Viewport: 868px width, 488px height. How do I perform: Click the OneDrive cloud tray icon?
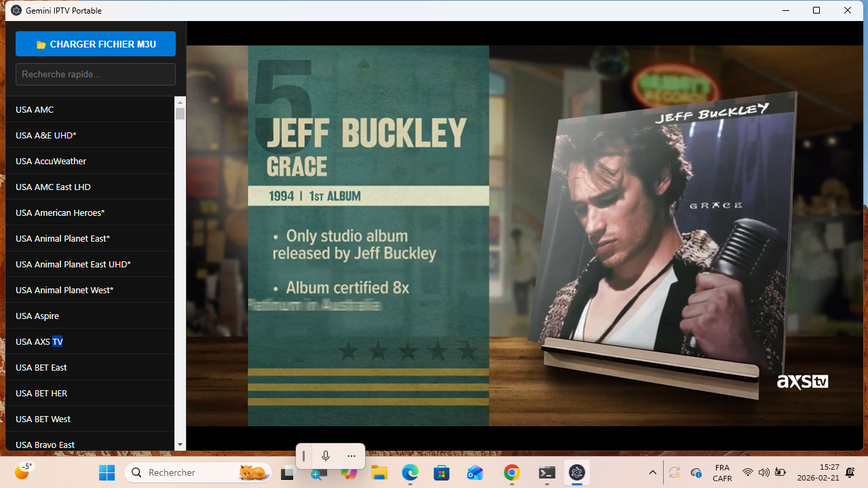pos(696,472)
